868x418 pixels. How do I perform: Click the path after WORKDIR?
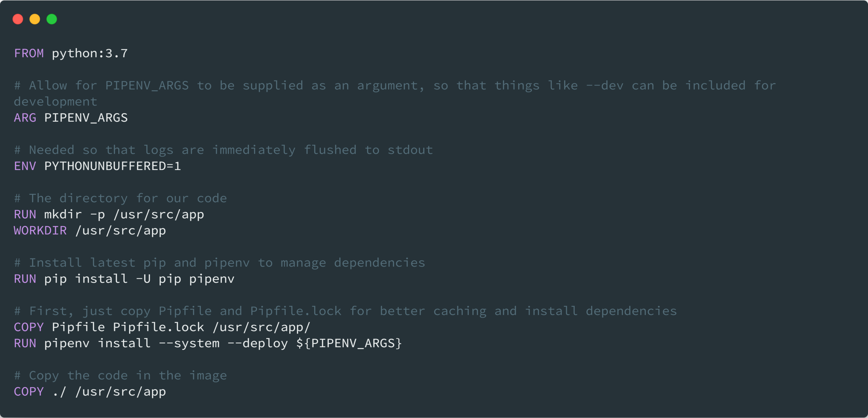(x=121, y=231)
